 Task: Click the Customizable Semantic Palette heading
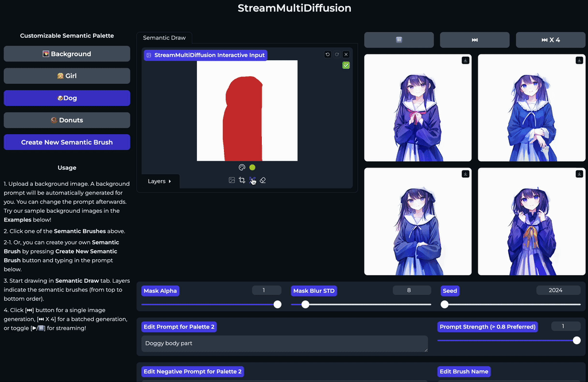tap(67, 36)
